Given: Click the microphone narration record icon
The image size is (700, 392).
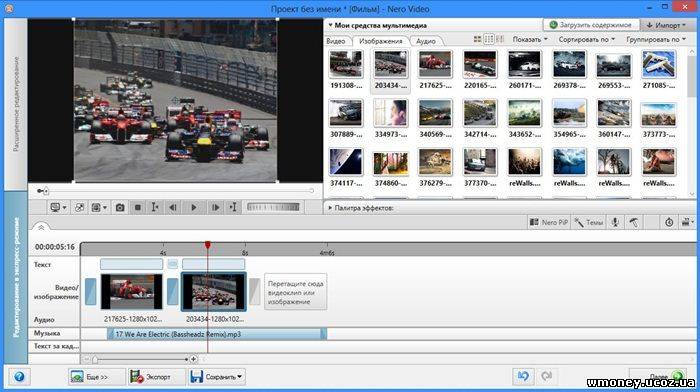Looking at the screenshot, I should (x=615, y=222).
